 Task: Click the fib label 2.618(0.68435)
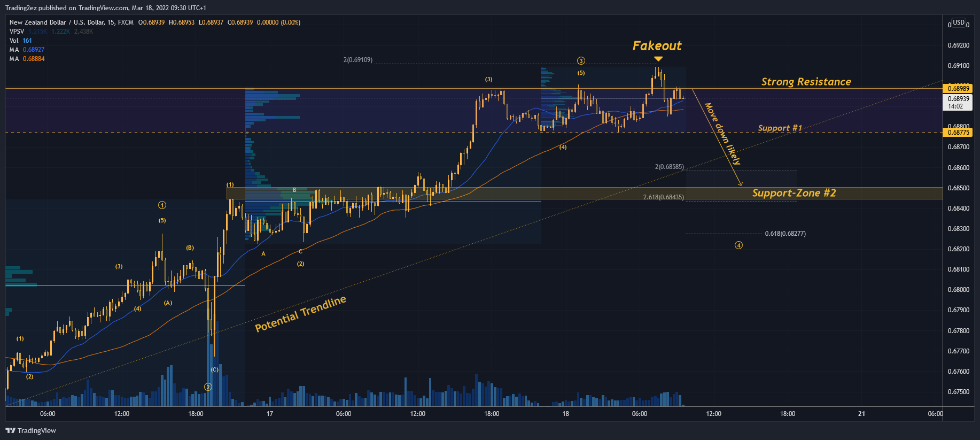663,197
